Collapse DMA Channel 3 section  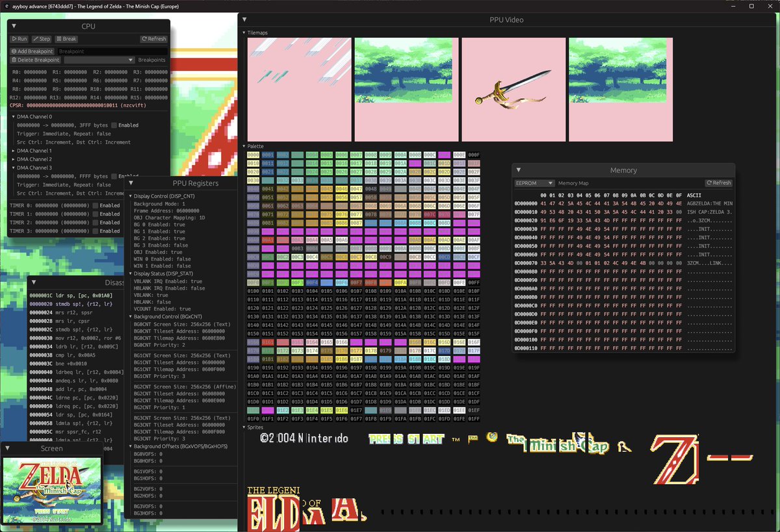14,168
